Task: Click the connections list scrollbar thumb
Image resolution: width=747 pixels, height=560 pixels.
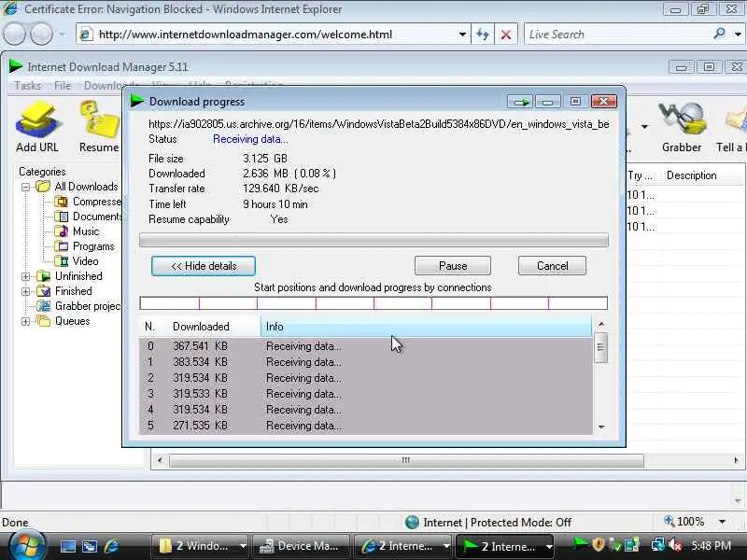Action: (600, 347)
